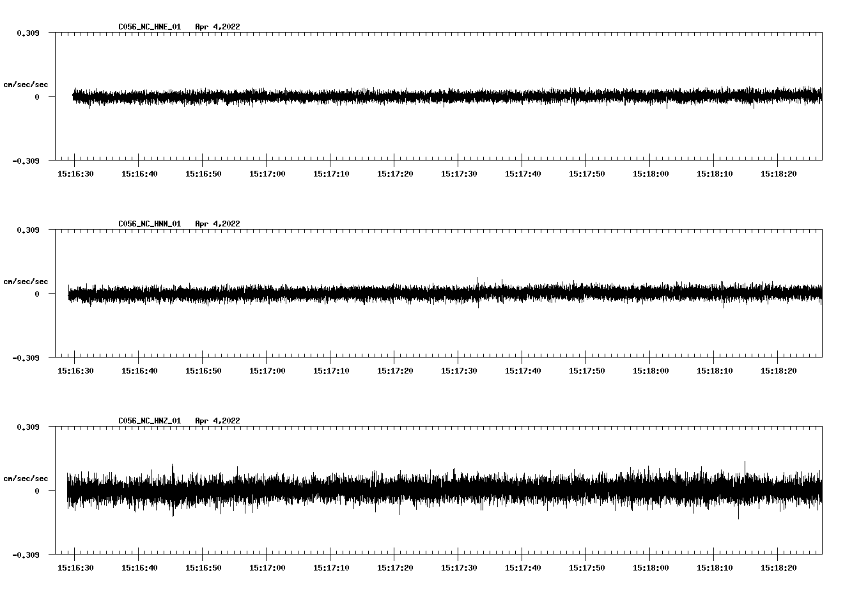Screen dimensions: 868x591
Task: Select the C056_NC_HNN_01 channel title
Action: coord(150,224)
